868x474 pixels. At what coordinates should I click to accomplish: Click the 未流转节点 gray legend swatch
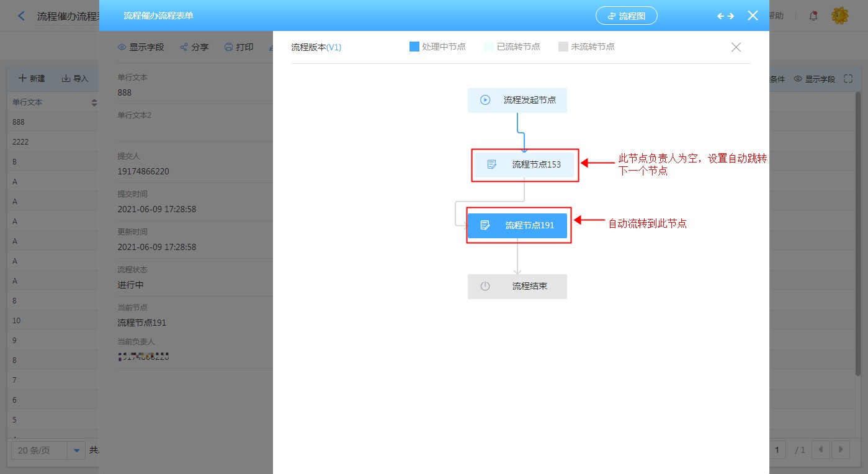click(x=563, y=47)
